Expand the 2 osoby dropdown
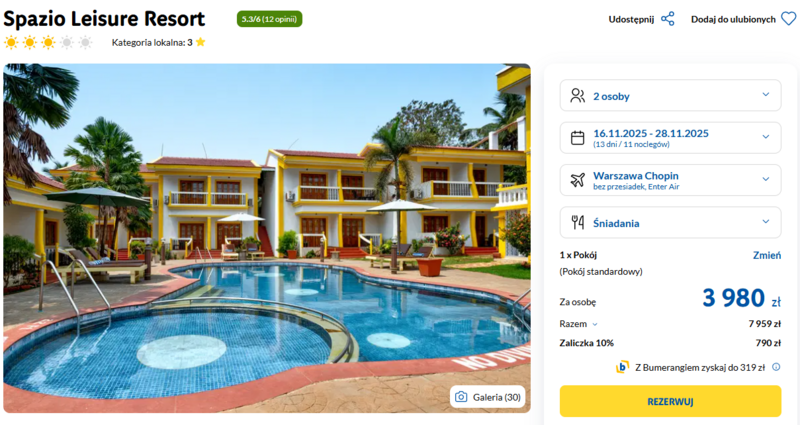The height and width of the screenshot is (425, 800). click(670, 95)
